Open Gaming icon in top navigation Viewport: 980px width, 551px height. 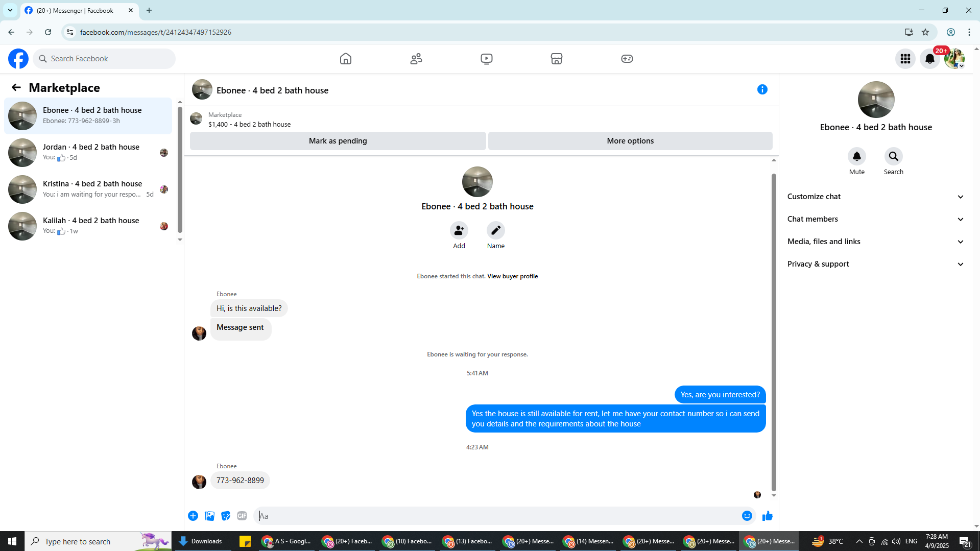pos(627,59)
